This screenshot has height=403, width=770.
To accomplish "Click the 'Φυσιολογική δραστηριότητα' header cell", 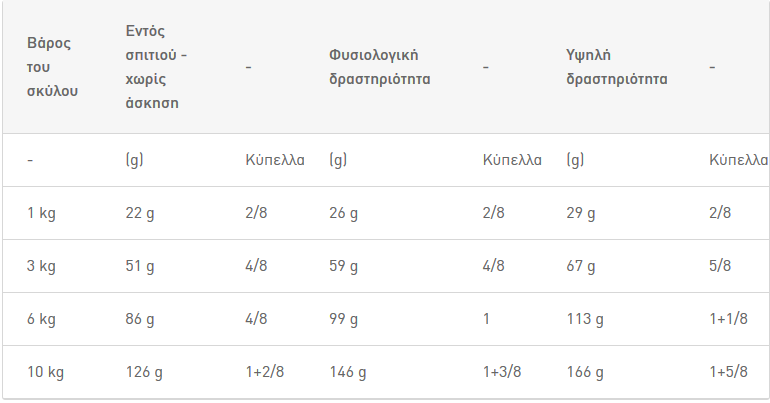I will click(380, 67).
